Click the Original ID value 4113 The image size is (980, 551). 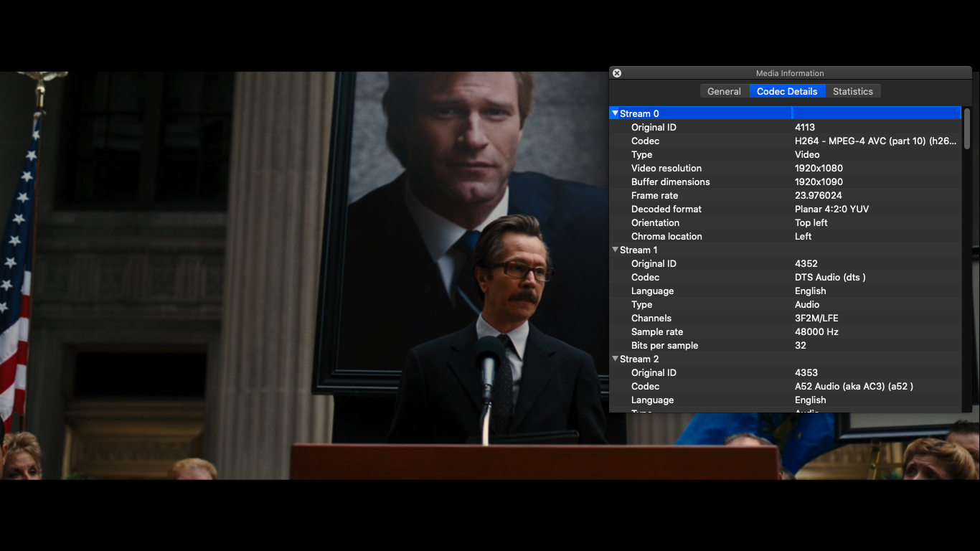tap(805, 127)
